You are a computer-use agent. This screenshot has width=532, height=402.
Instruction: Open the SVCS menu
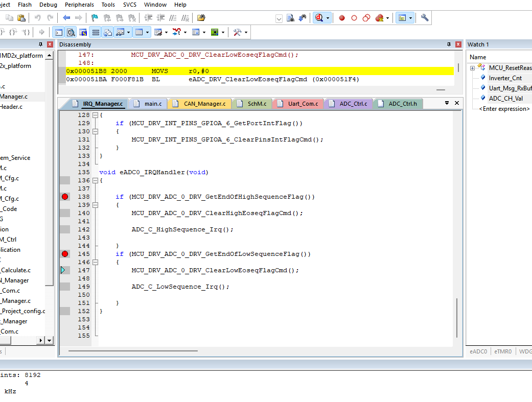130,5
